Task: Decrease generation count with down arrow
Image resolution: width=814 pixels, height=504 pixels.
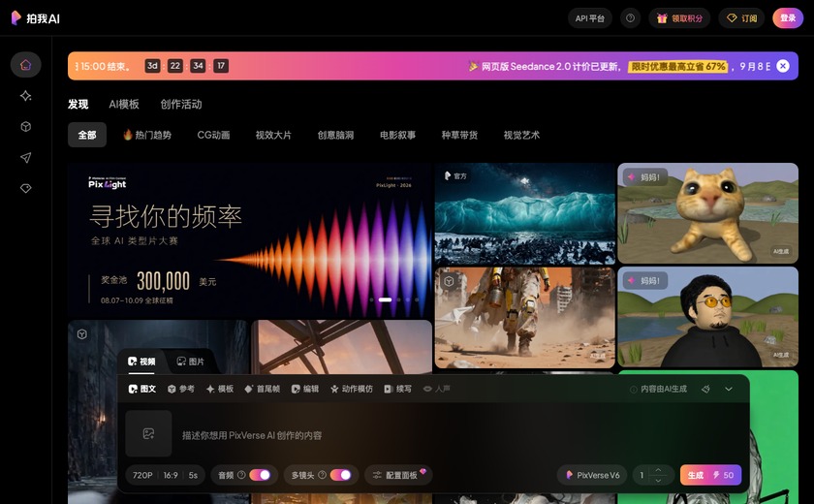Action: [x=658, y=481]
